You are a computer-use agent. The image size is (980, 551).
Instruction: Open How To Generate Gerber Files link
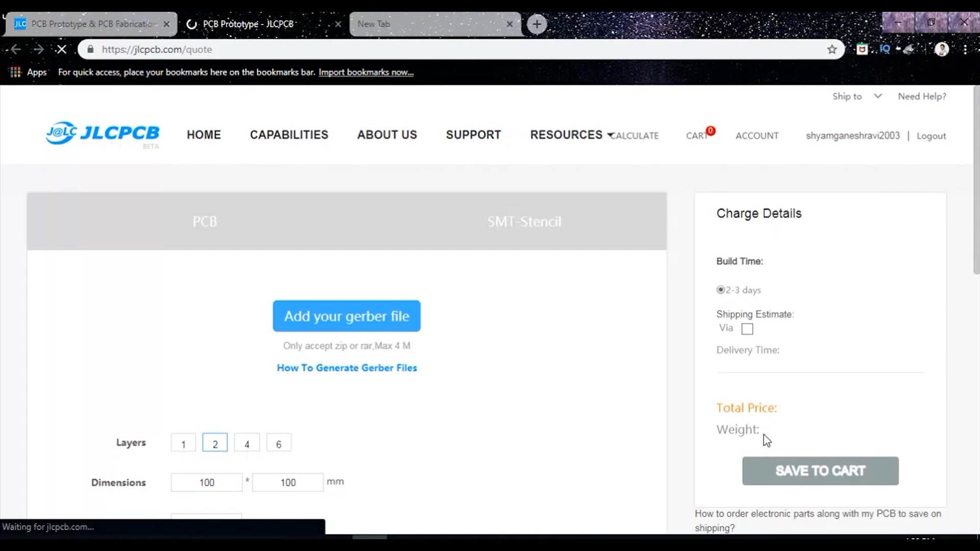[x=347, y=368]
